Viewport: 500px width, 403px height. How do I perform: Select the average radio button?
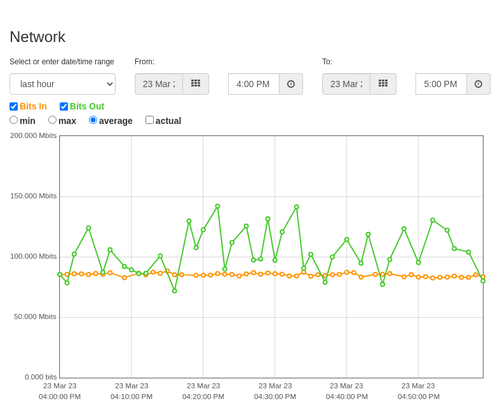pos(93,120)
